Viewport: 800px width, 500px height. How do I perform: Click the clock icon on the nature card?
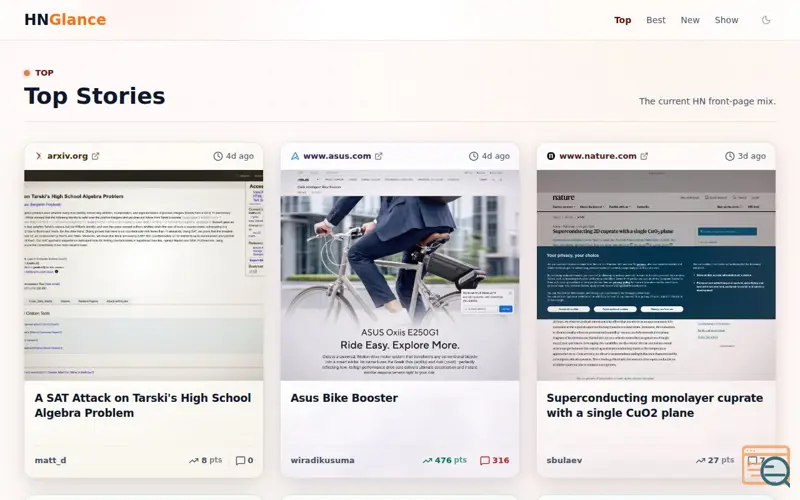tap(730, 156)
